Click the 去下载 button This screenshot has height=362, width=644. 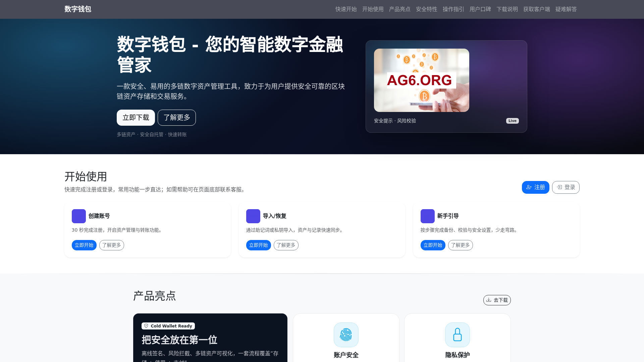point(497,300)
